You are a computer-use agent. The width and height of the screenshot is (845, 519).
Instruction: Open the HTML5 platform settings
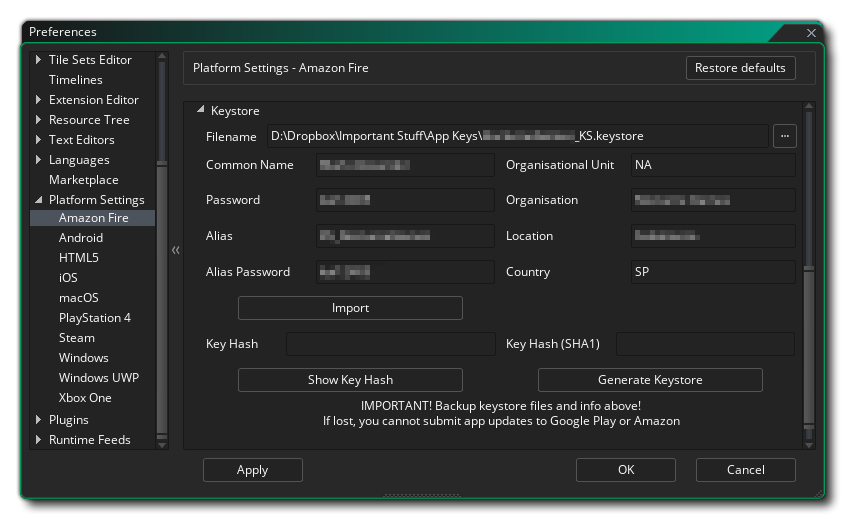[x=79, y=258]
